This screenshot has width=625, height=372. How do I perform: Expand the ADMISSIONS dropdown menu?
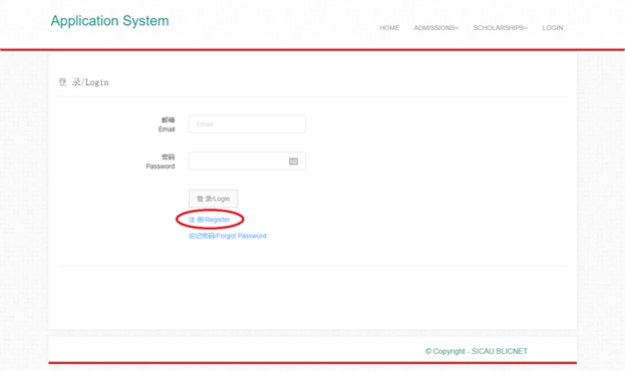436,28
